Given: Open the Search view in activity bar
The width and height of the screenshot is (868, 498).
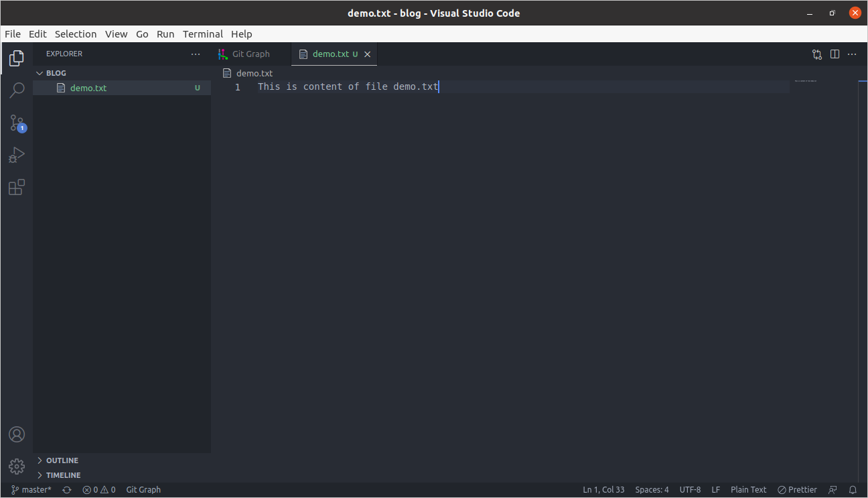Looking at the screenshot, I should pyautogui.click(x=17, y=90).
